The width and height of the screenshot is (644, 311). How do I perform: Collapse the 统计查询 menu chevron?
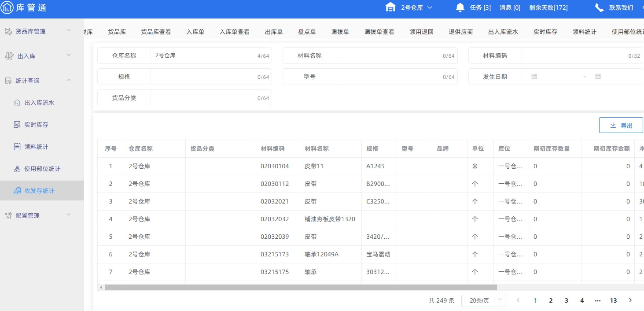coord(69,80)
